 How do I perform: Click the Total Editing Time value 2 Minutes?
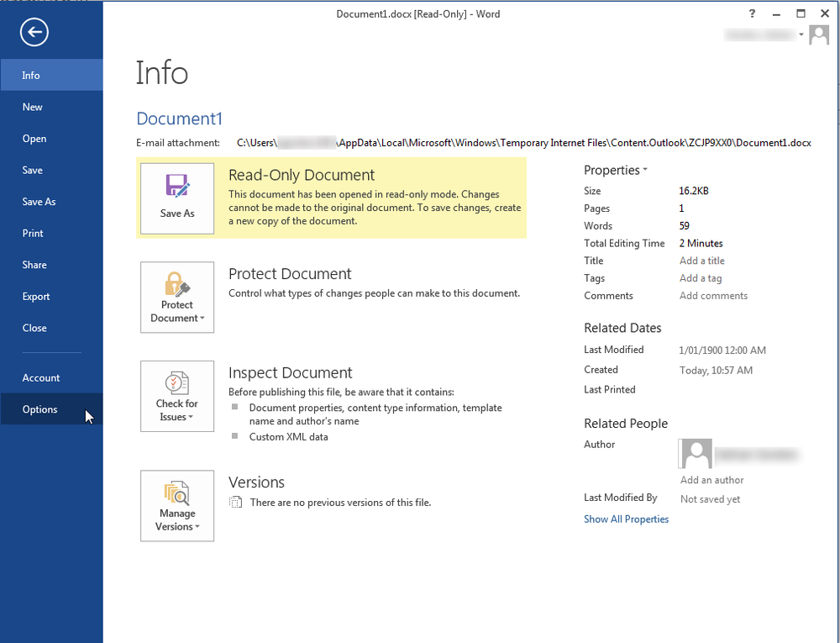click(701, 243)
